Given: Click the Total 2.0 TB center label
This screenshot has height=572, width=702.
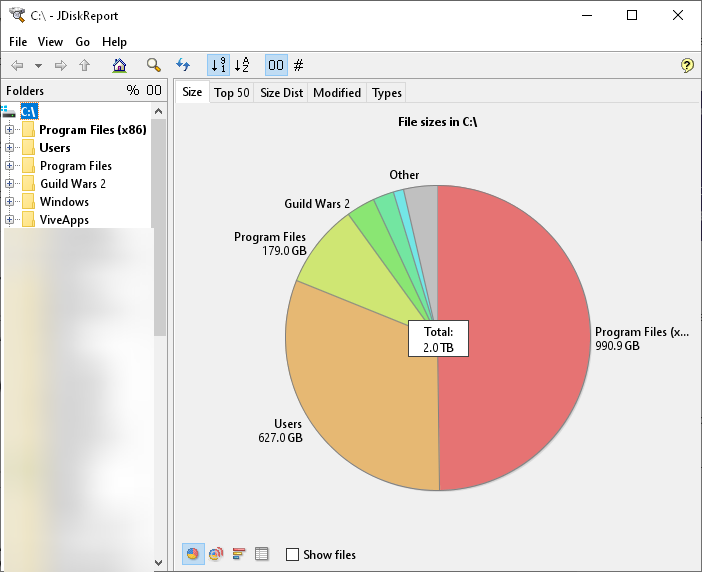Looking at the screenshot, I should pyautogui.click(x=438, y=339).
